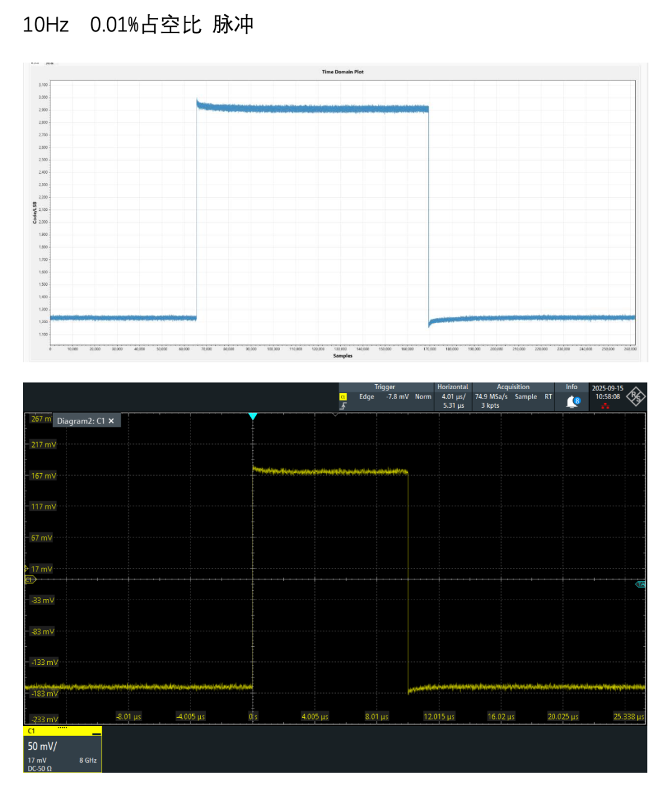Open the Acquisition settings panel

tap(513, 387)
